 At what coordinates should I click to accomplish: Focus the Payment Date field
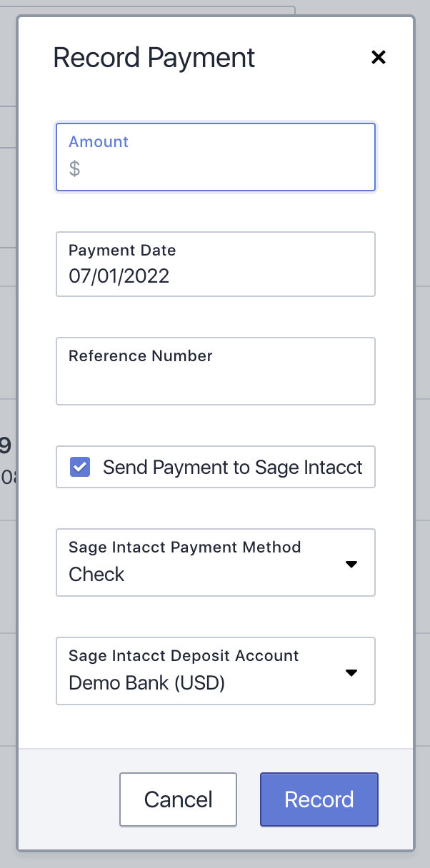click(215, 264)
